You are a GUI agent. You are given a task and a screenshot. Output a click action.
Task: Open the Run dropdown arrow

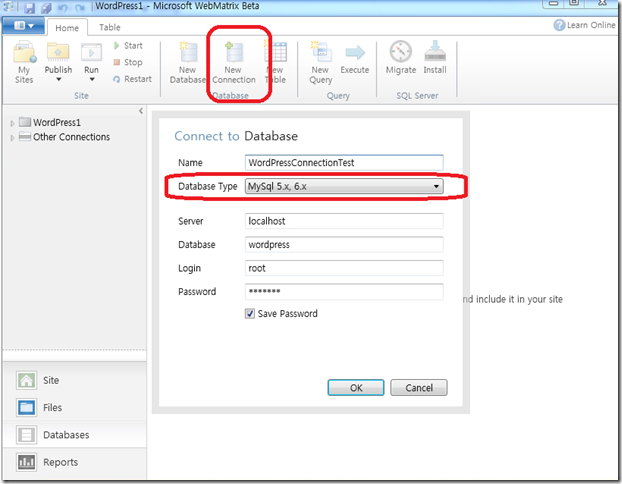[92, 80]
